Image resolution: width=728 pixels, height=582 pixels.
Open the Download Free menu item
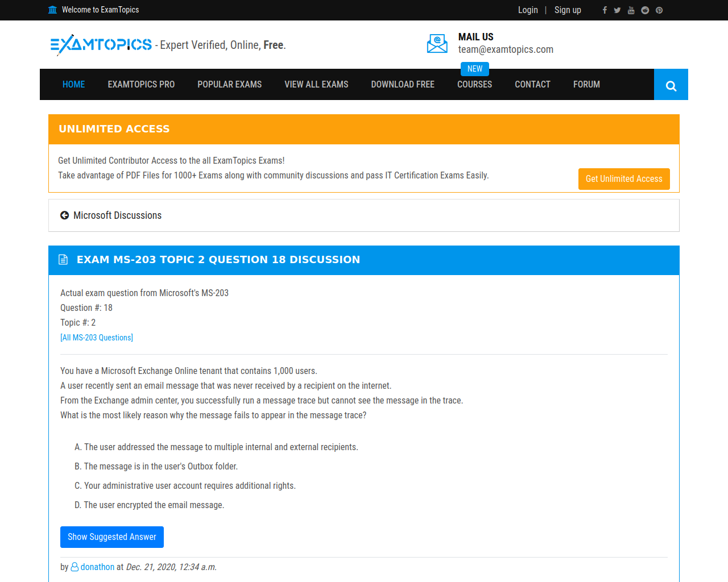coord(403,85)
